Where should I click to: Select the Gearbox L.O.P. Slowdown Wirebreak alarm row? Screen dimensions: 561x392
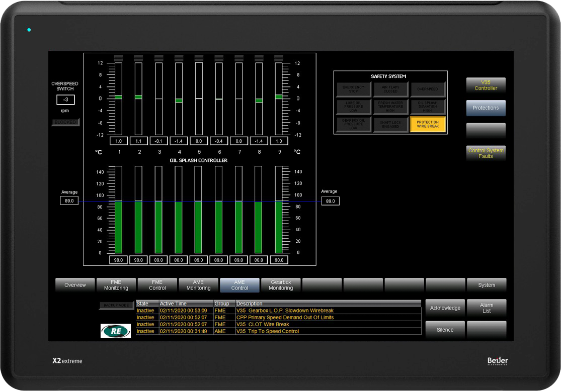(284, 311)
